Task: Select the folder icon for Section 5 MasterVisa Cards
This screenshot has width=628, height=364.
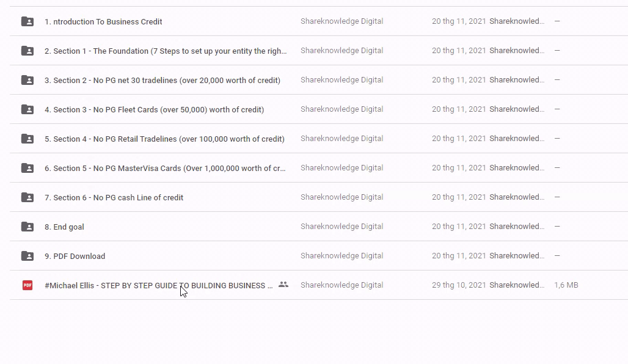Action: pyautogui.click(x=27, y=168)
